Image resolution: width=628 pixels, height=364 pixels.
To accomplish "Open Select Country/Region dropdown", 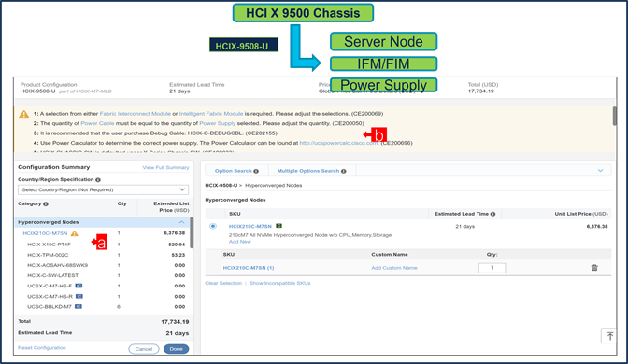I will [x=104, y=189].
